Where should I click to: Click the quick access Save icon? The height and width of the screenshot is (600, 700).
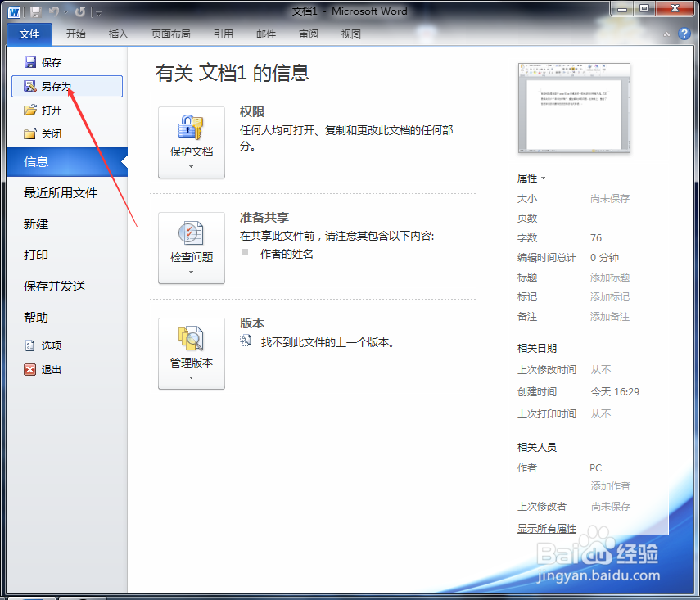tap(36, 12)
